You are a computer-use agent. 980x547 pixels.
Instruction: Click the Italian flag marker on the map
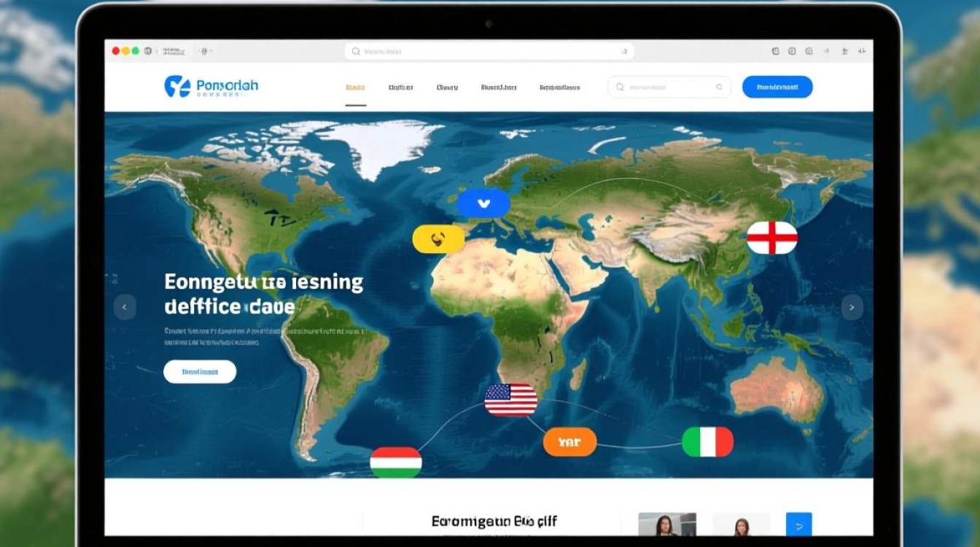pyautogui.click(x=708, y=442)
